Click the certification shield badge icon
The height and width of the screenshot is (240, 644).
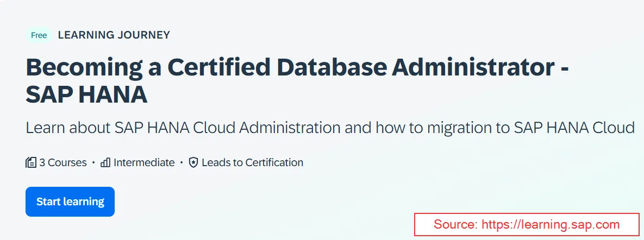(193, 162)
